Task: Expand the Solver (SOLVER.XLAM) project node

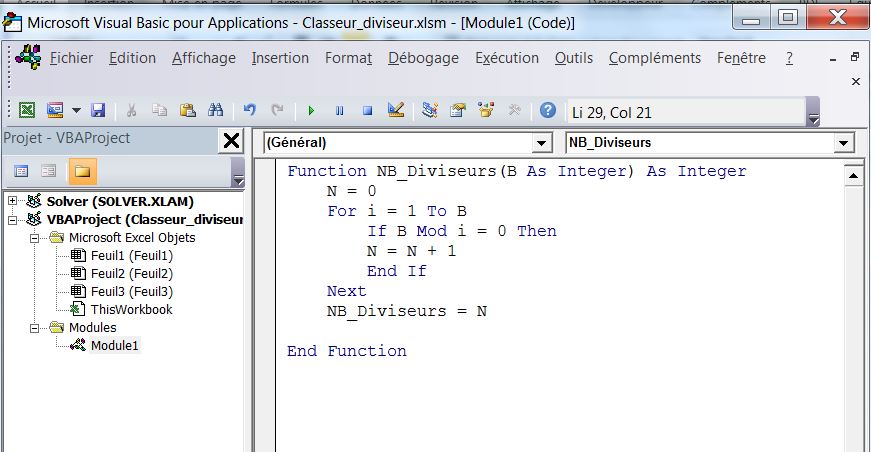Action: 13,201
